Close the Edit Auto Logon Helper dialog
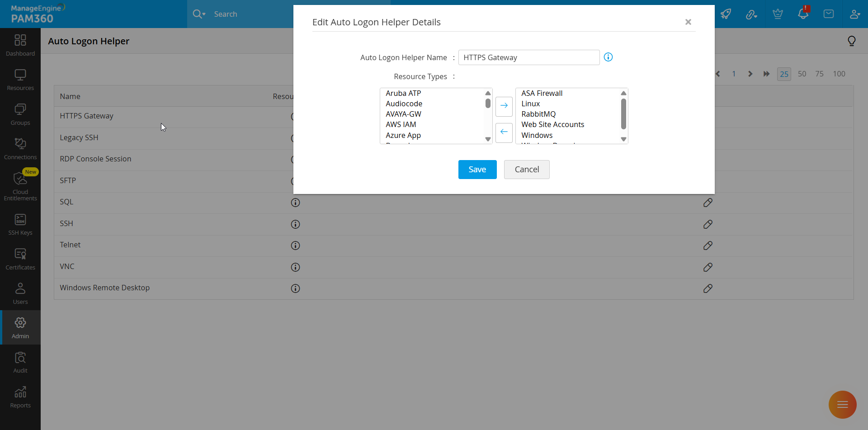The width and height of the screenshot is (868, 430). 688,22
